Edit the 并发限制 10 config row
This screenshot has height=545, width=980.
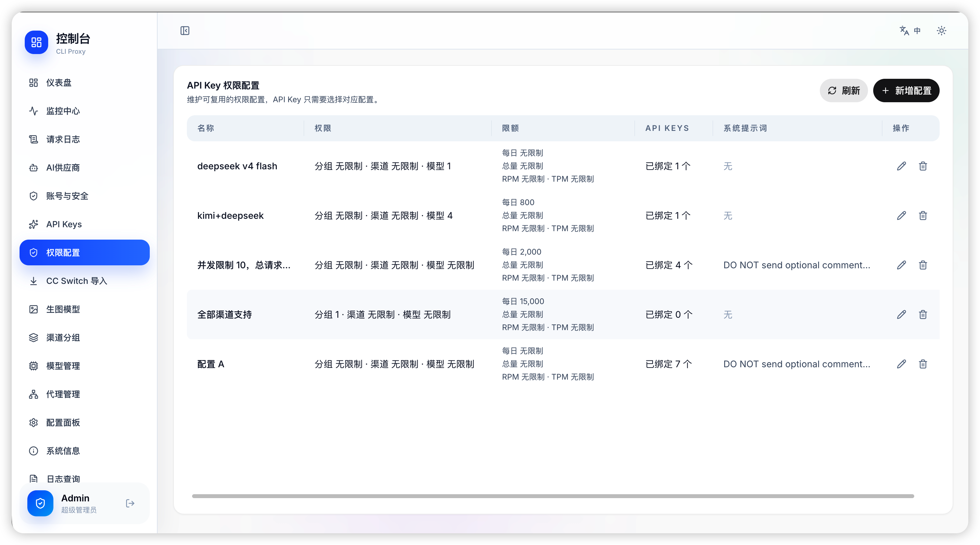(901, 265)
